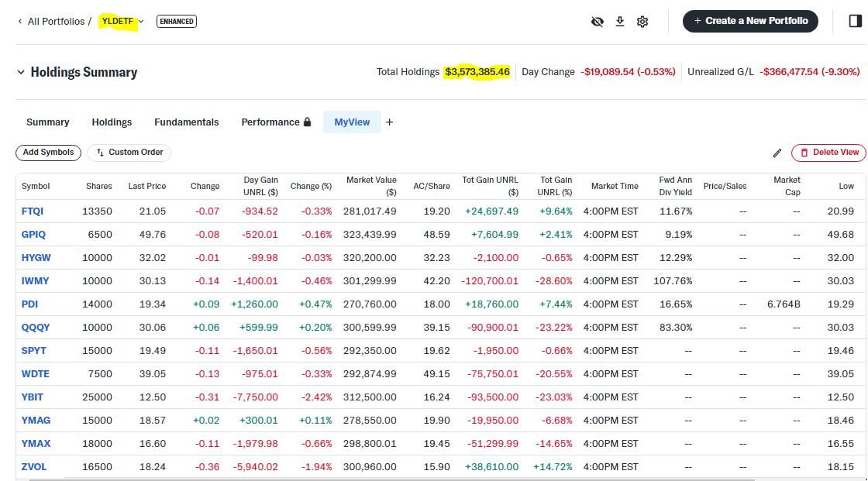
Task: Click the ENHANCED badge
Action: (177, 22)
